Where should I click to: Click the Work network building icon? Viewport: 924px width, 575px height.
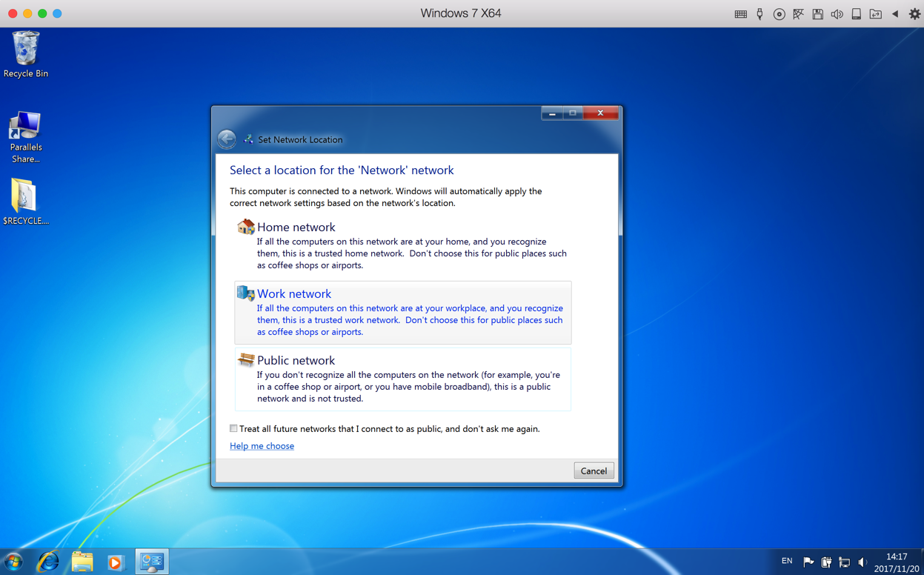pyautogui.click(x=245, y=293)
